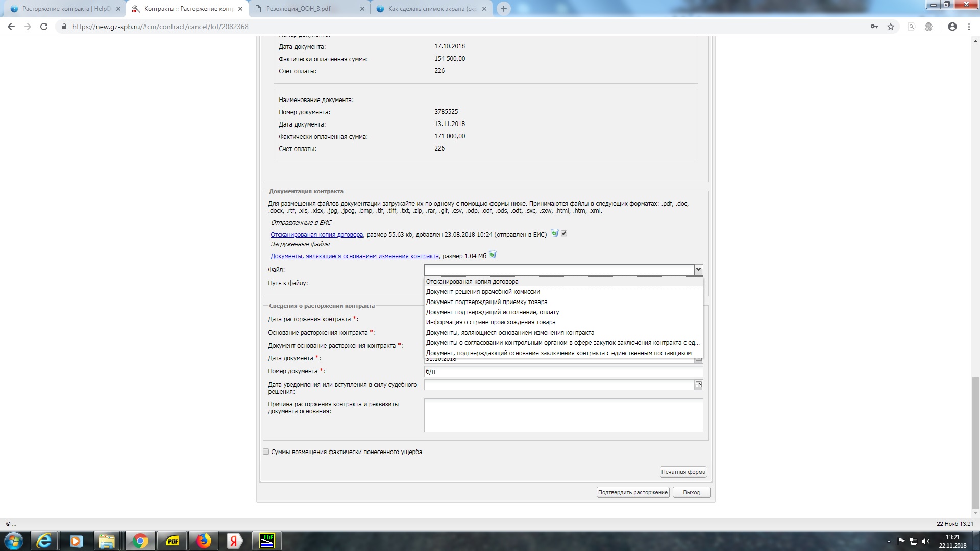Screen dimensions: 980x551
Task: Open calendar picker for court decision date
Action: 698,385
